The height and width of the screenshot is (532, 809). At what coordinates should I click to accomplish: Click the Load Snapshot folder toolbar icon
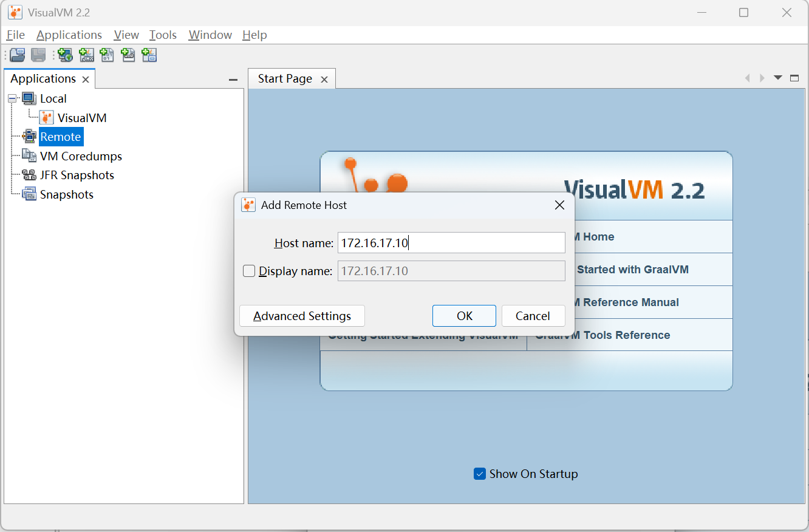(18, 55)
